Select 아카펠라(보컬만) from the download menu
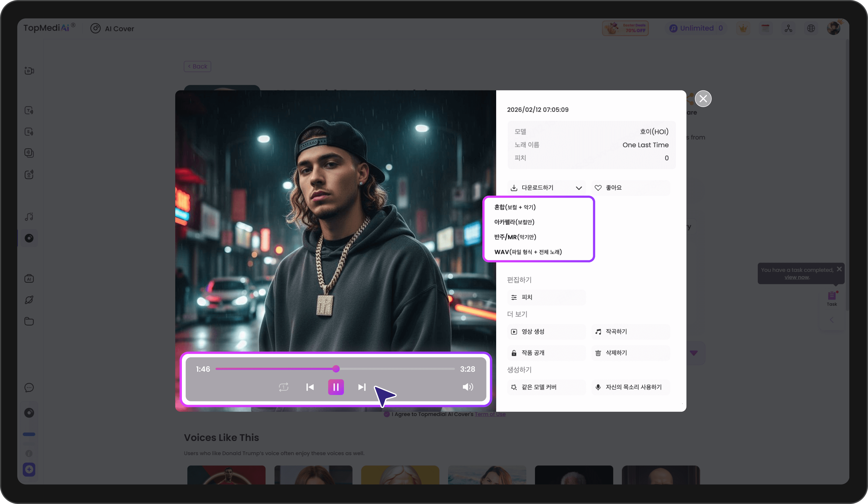Viewport: 868px width, 504px height. [514, 222]
